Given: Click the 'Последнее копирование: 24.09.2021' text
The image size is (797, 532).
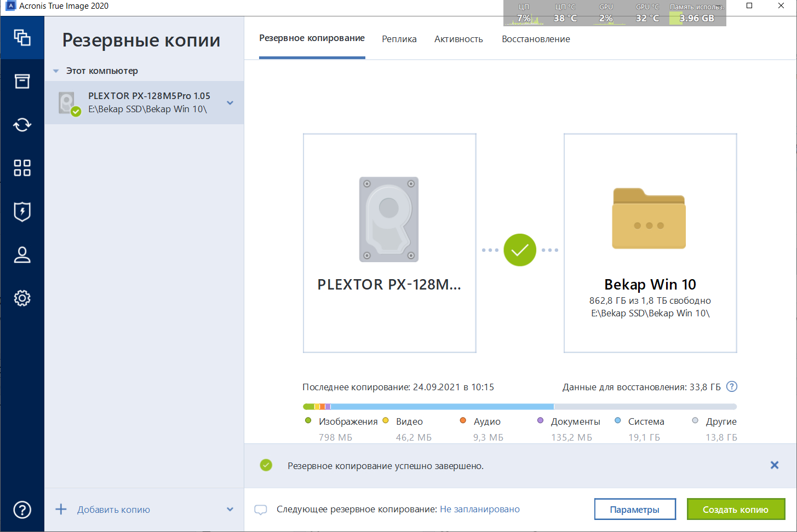Looking at the screenshot, I should (x=398, y=387).
